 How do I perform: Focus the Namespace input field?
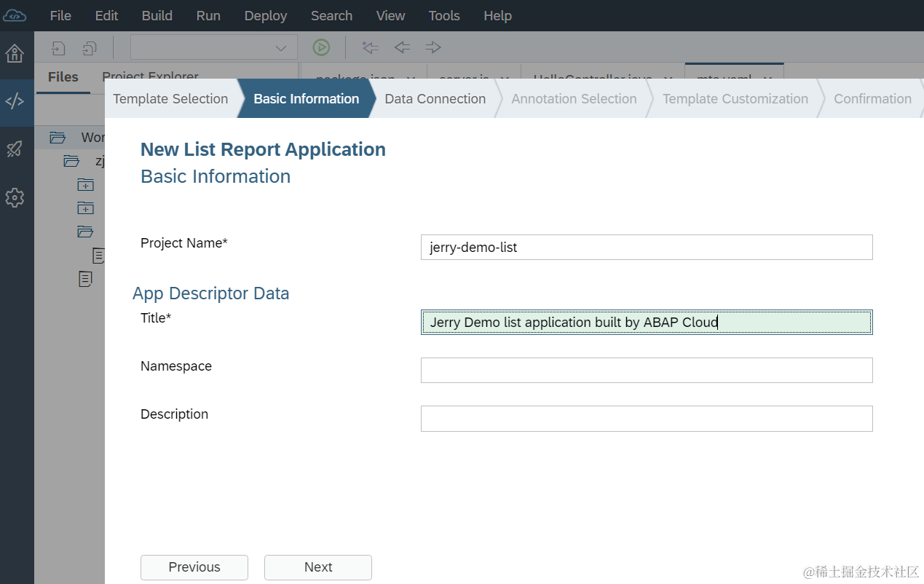pyautogui.click(x=647, y=370)
